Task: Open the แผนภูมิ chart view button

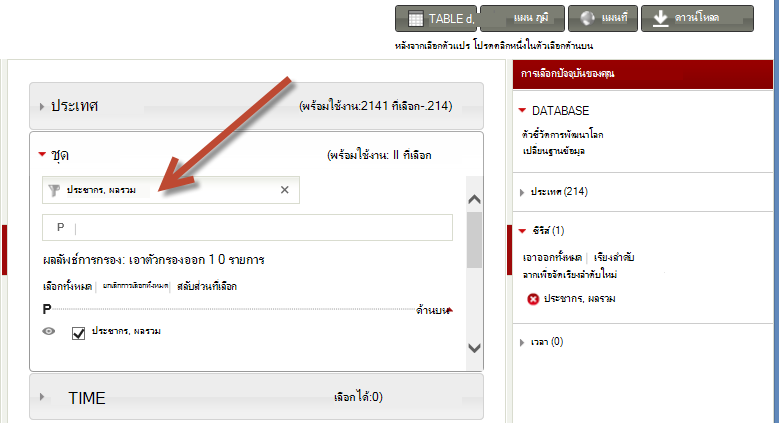Action: tap(522, 18)
